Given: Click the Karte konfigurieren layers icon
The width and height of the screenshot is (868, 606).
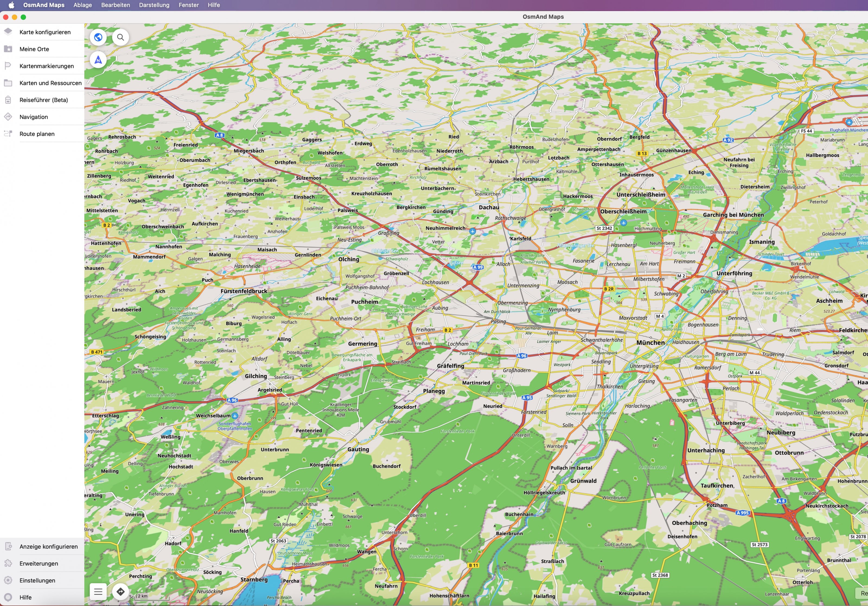Looking at the screenshot, I should [x=8, y=32].
